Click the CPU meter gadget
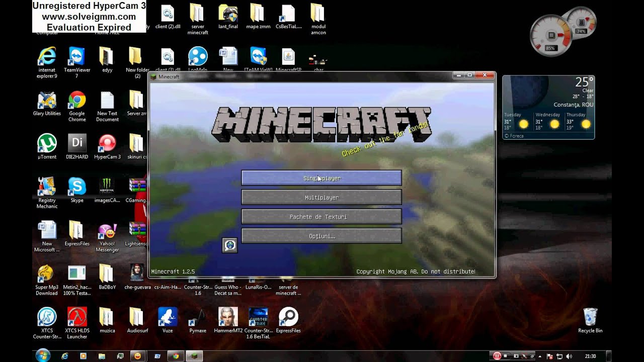 [x=552, y=36]
